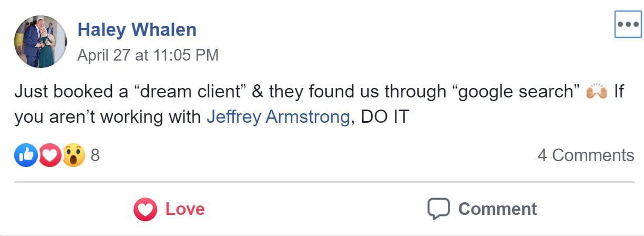View the 4 Comments link
The width and height of the screenshot is (644, 236).
586,155
